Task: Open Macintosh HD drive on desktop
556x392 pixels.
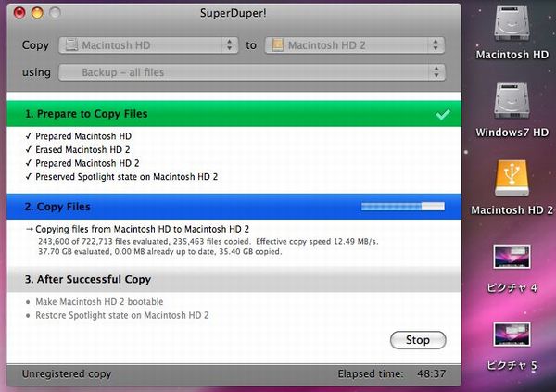Action: (x=512, y=24)
